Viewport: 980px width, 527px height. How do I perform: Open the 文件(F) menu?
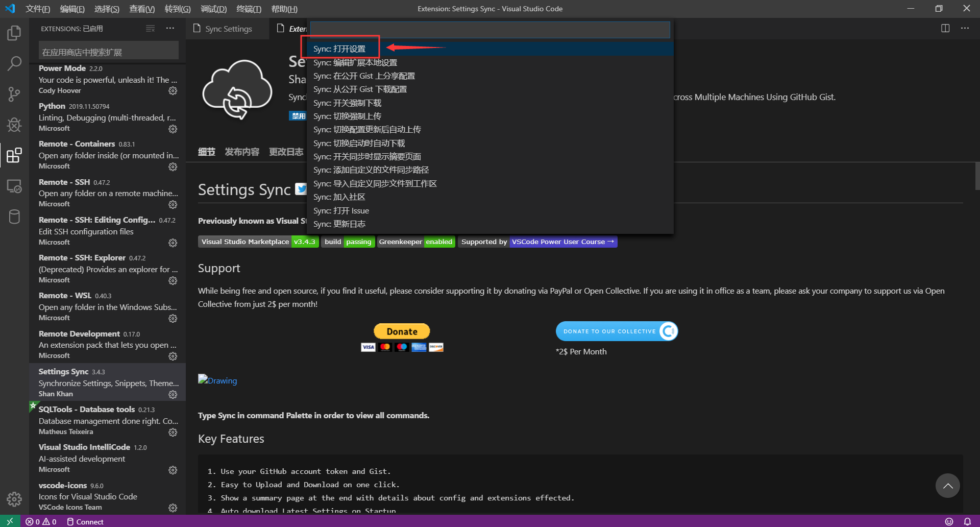(x=38, y=9)
